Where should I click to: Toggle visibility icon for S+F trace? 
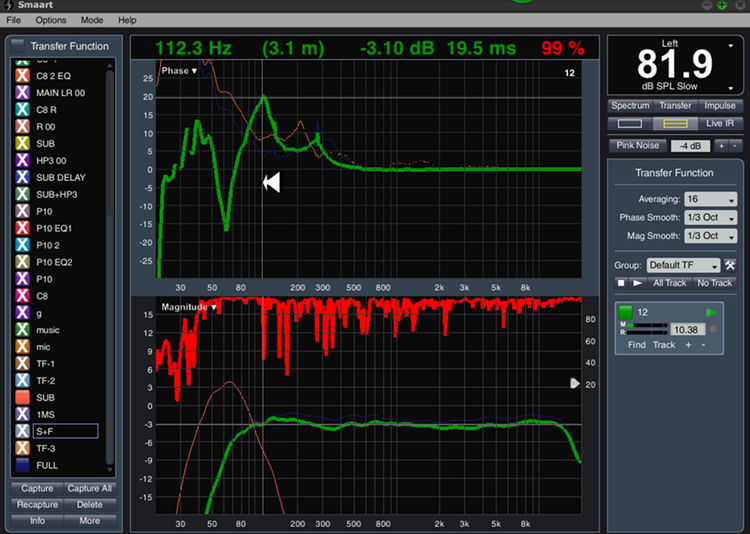[22, 431]
